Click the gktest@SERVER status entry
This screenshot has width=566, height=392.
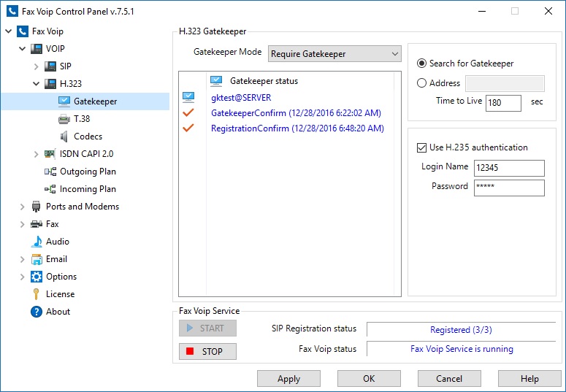241,98
